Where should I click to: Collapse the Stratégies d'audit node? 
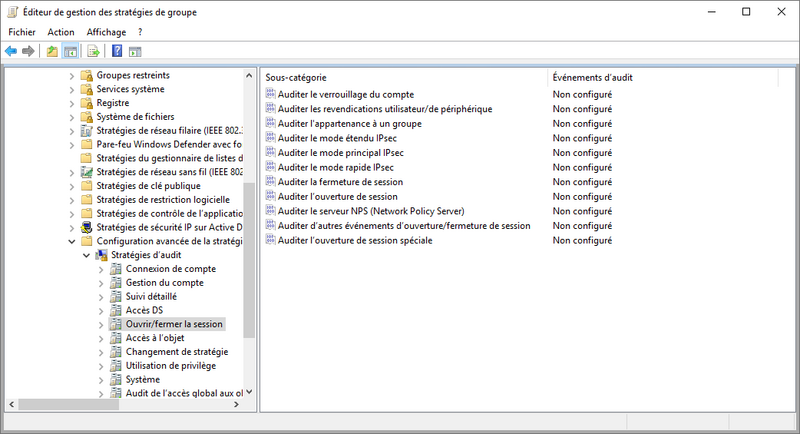[x=85, y=255]
